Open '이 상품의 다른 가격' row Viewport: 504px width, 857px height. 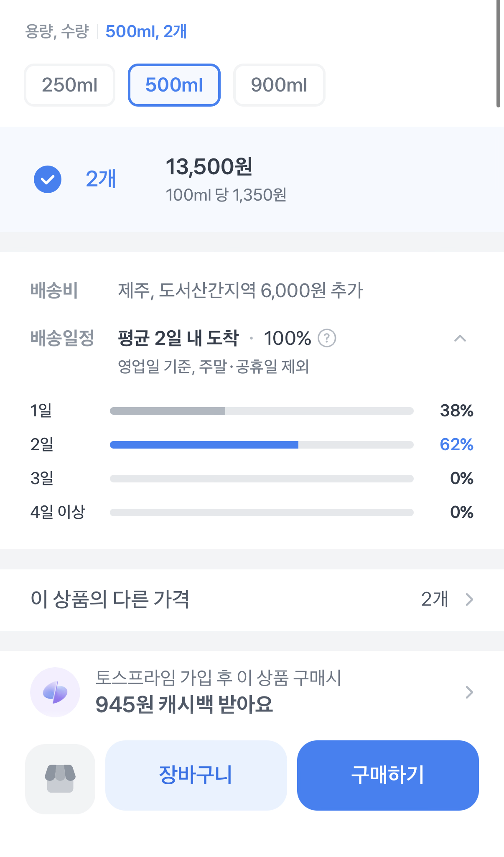pyautogui.click(x=109, y=599)
